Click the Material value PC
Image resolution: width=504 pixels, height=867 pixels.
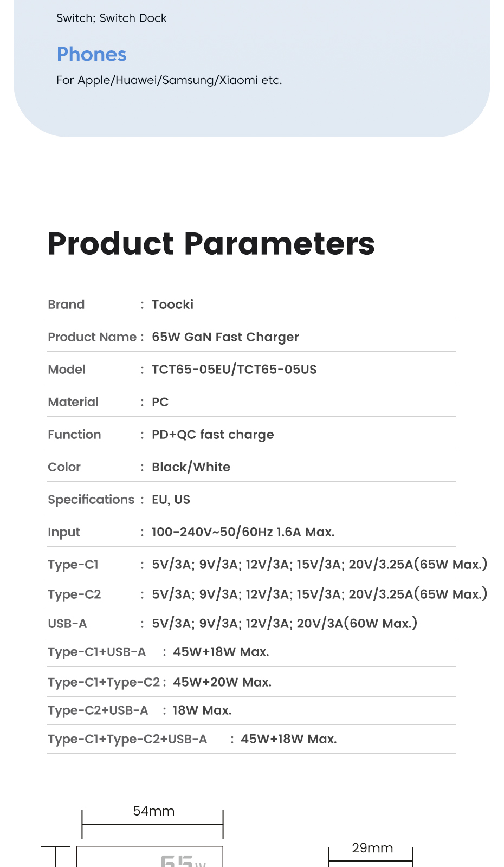160,402
